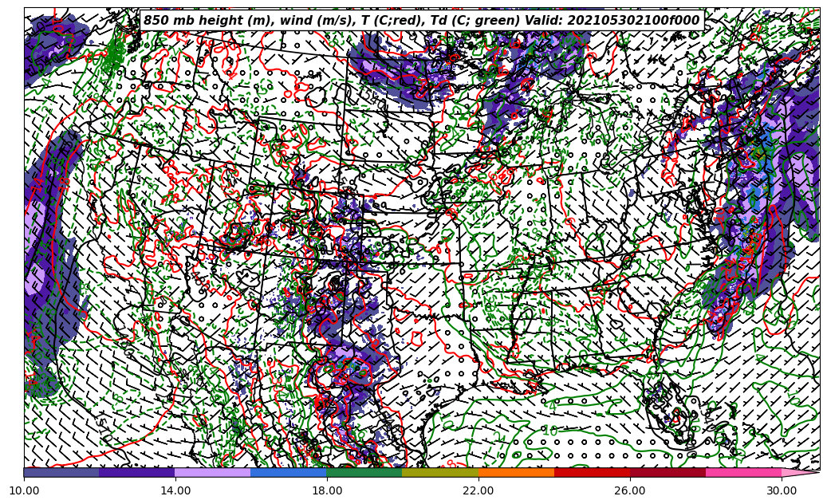Choose the red 24–26 colorbar segment

(592, 473)
